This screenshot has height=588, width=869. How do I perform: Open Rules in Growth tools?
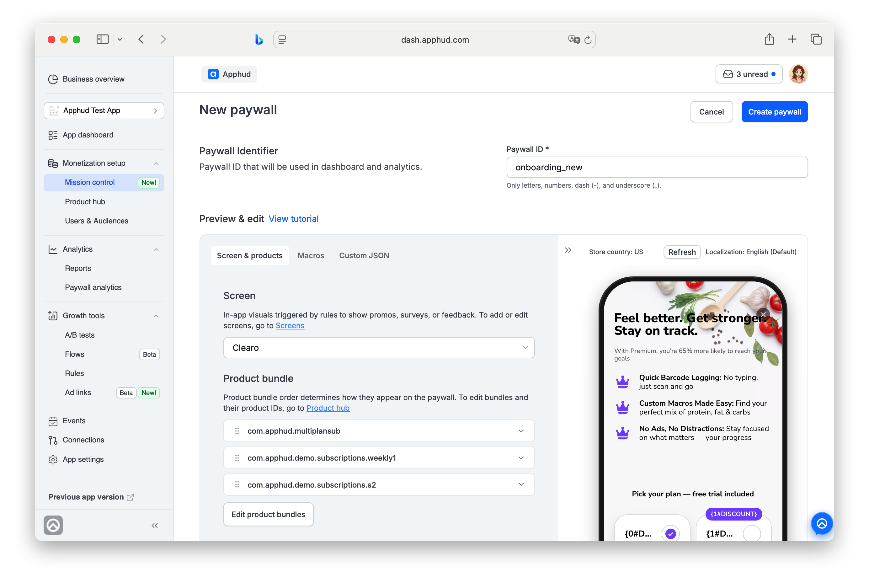pyautogui.click(x=74, y=373)
